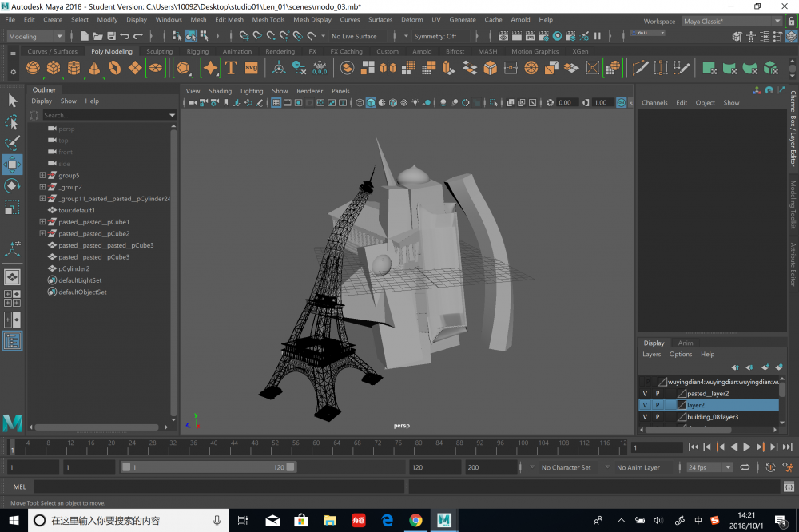This screenshot has height=532, width=799.
Task: Open the Edit Mesh menu
Action: (229, 19)
